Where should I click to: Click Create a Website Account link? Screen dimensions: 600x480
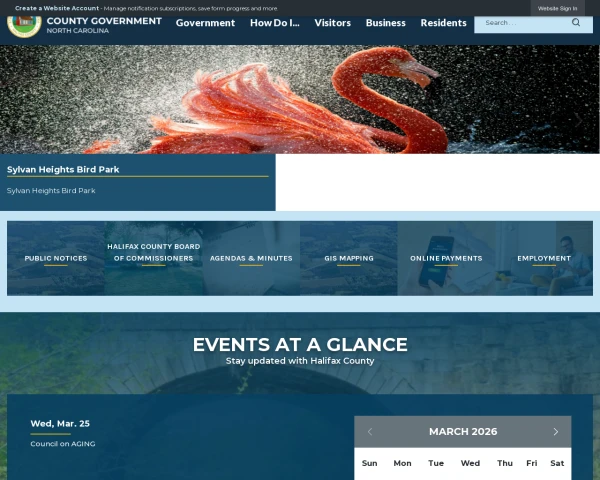pos(57,8)
